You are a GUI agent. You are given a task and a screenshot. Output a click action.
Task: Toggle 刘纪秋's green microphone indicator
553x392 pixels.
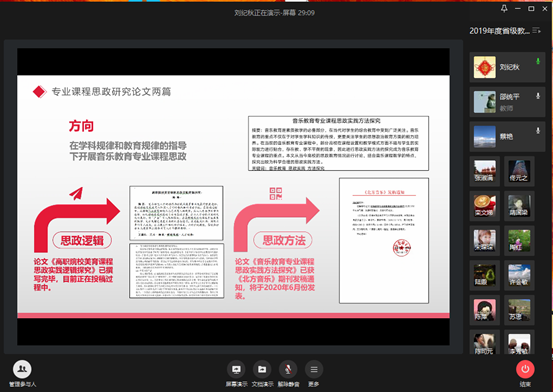(538, 61)
